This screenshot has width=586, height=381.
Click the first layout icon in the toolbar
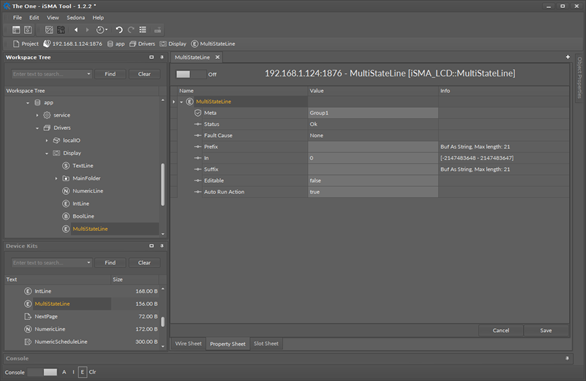[x=16, y=30]
